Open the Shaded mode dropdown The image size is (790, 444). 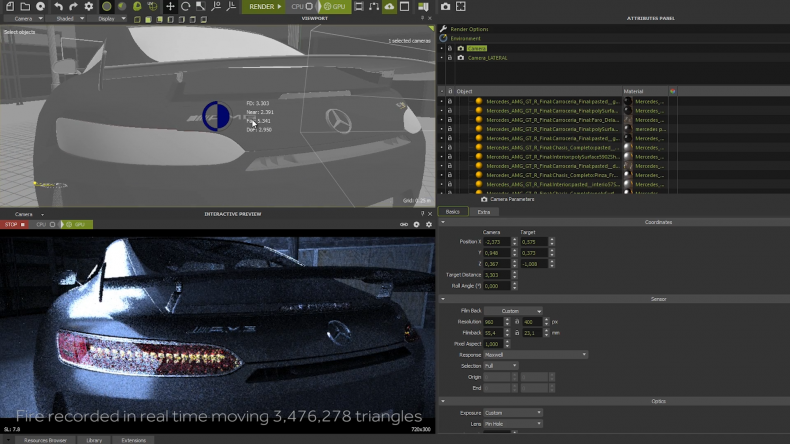(65, 19)
